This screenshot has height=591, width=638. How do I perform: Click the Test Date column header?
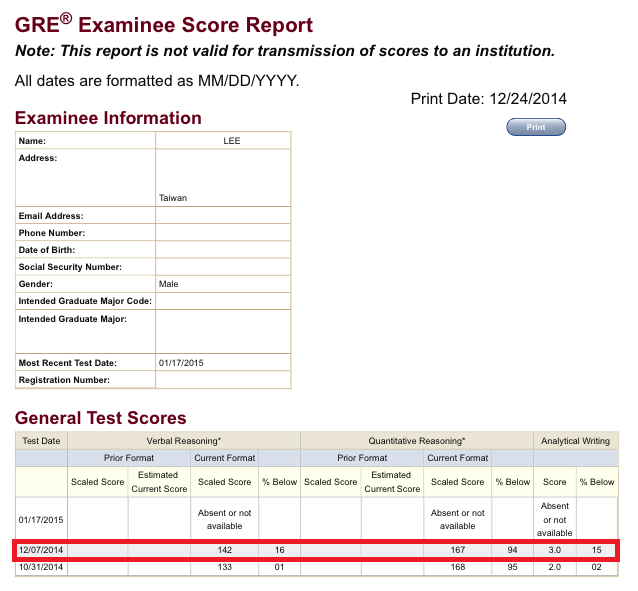41,441
